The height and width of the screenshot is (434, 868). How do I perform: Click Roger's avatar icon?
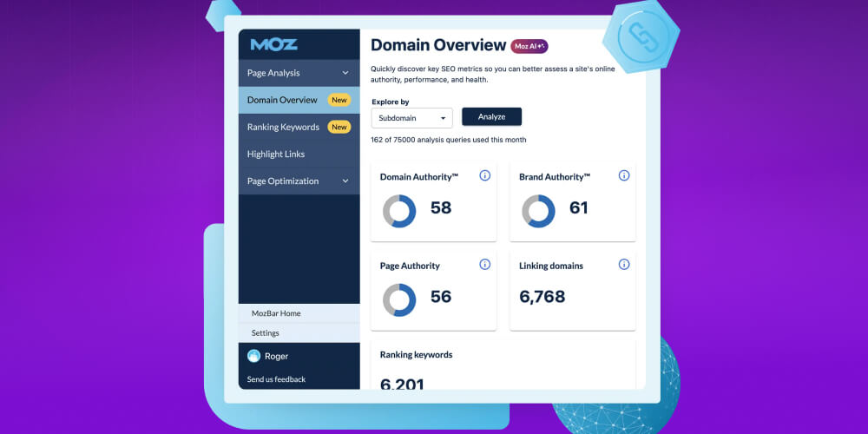[253, 356]
